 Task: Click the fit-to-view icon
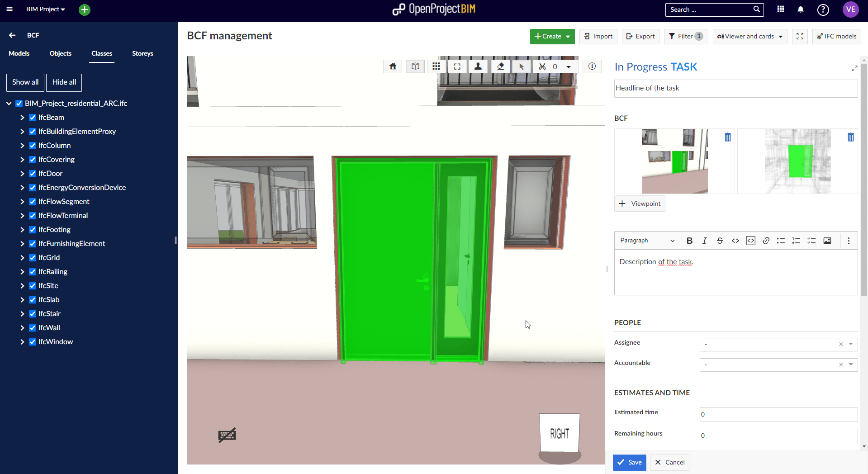[x=457, y=66]
